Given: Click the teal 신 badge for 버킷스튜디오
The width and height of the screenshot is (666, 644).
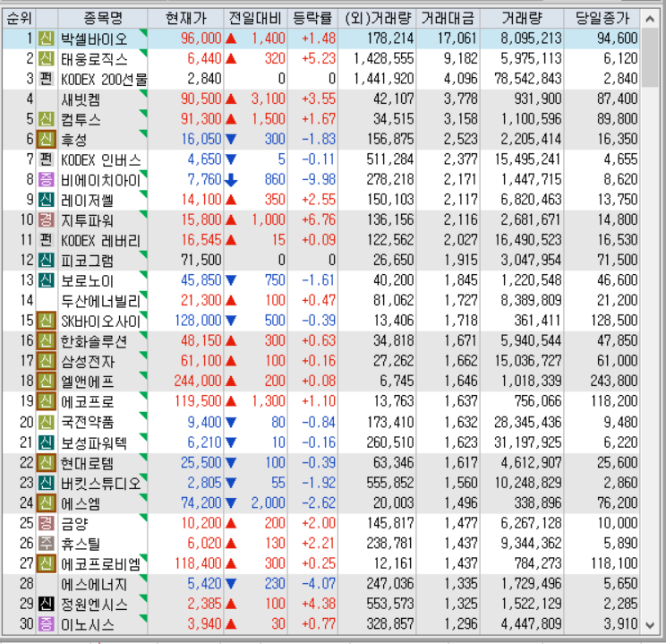Looking at the screenshot, I should coord(47,483).
